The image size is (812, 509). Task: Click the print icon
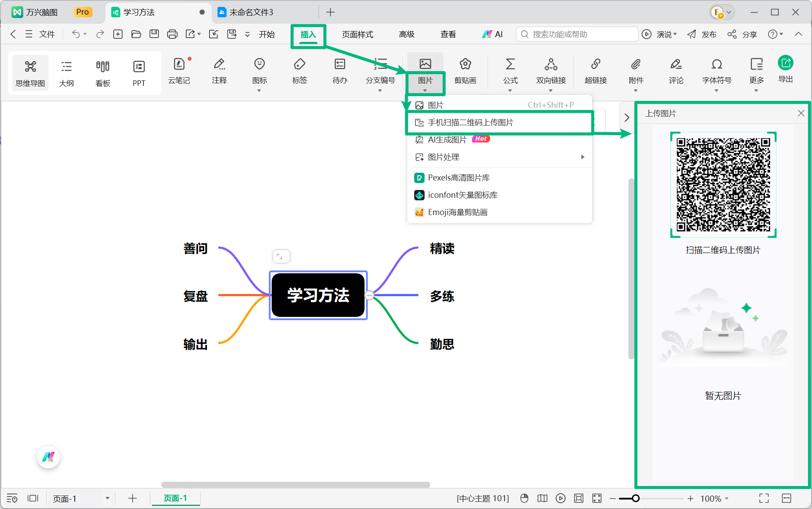(172, 34)
